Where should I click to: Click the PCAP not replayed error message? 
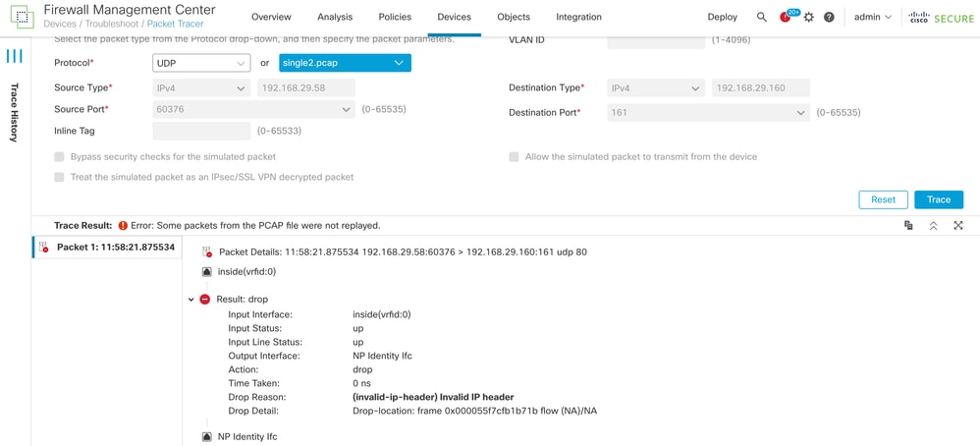(255, 225)
